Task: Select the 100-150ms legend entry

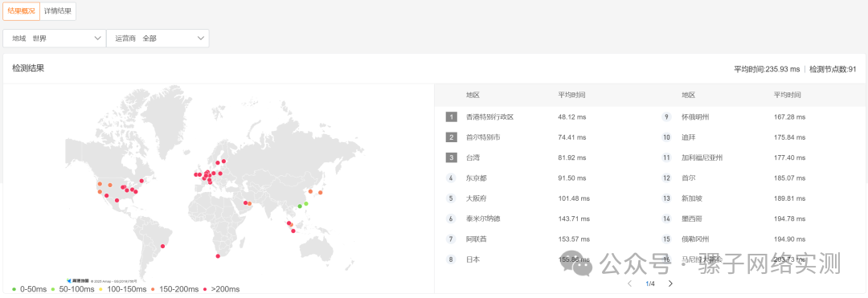Action: pyautogui.click(x=123, y=289)
